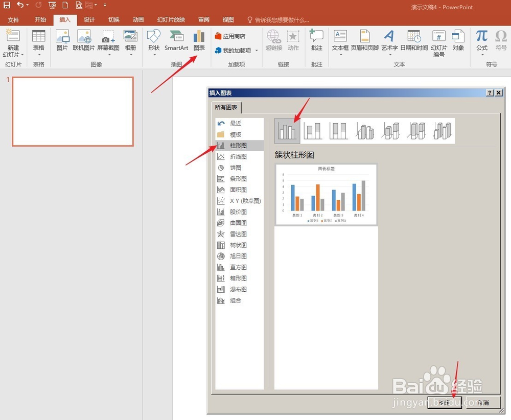Select 3-D 100% stacked column subtype icon
The height and width of the screenshot is (420, 511).
point(416,131)
